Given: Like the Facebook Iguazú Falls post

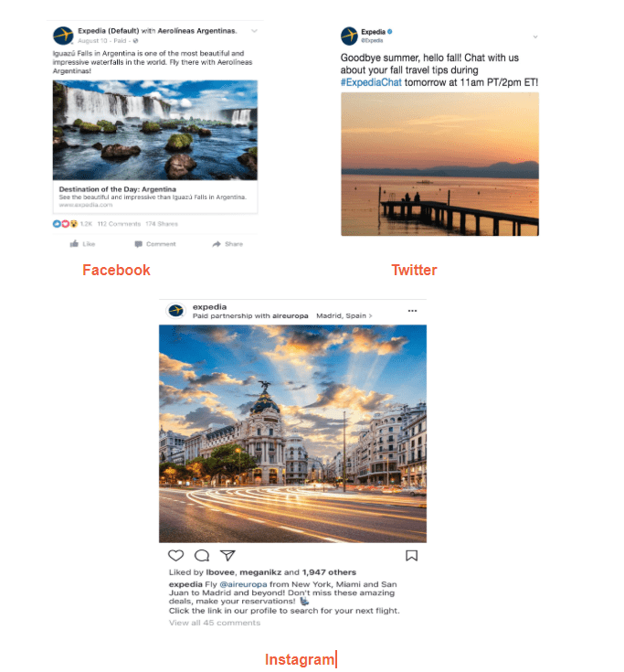Looking at the screenshot, I should (x=82, y=244).
